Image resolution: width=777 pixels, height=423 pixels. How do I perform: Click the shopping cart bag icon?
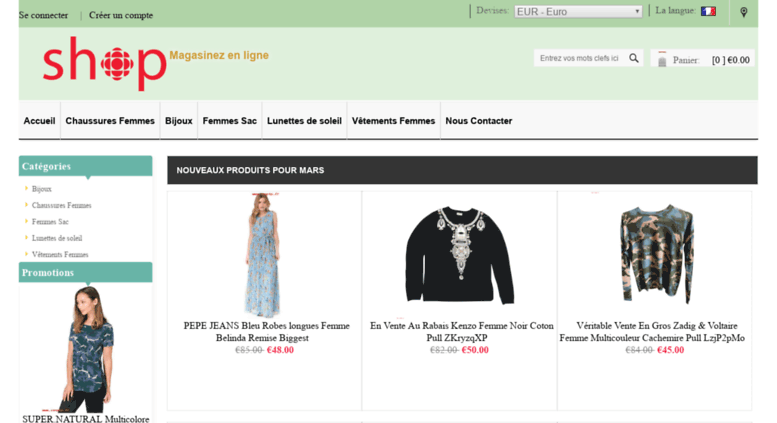[x=662, y=59]
